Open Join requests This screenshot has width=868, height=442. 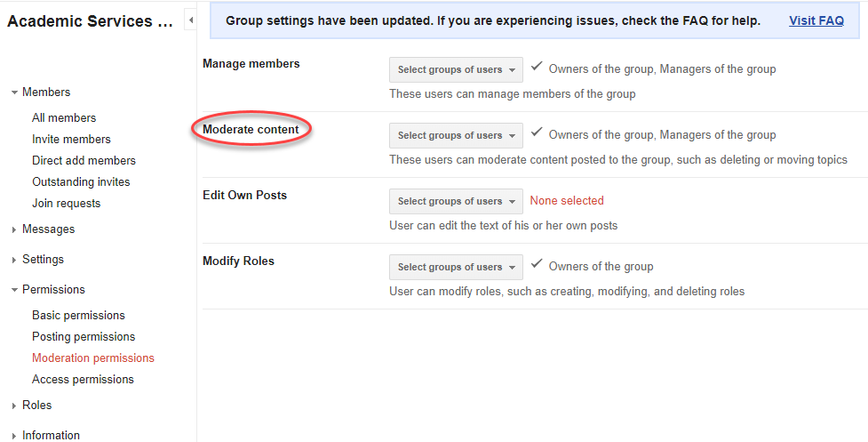[66, 203]
